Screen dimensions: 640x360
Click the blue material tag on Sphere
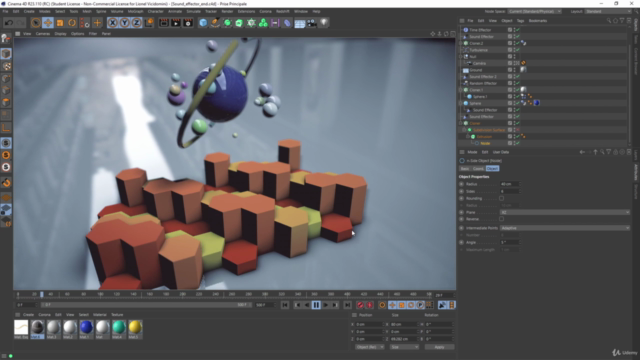tap(536, 103)
